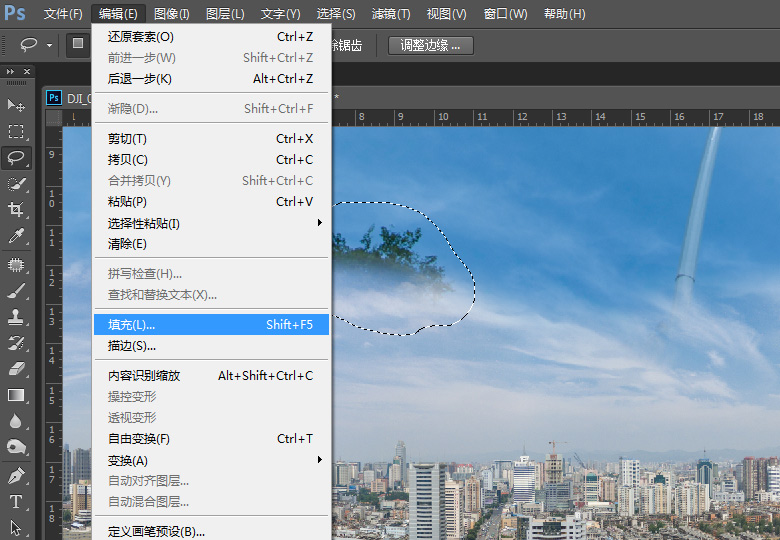Select the Crop tool

(x=16, y=209)
